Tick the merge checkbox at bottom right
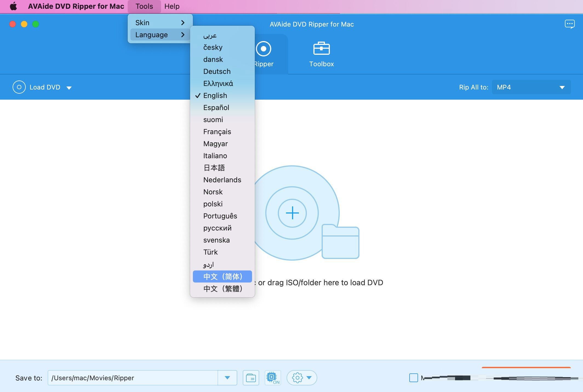Screen dimensions: 583x392 point(413,378)
